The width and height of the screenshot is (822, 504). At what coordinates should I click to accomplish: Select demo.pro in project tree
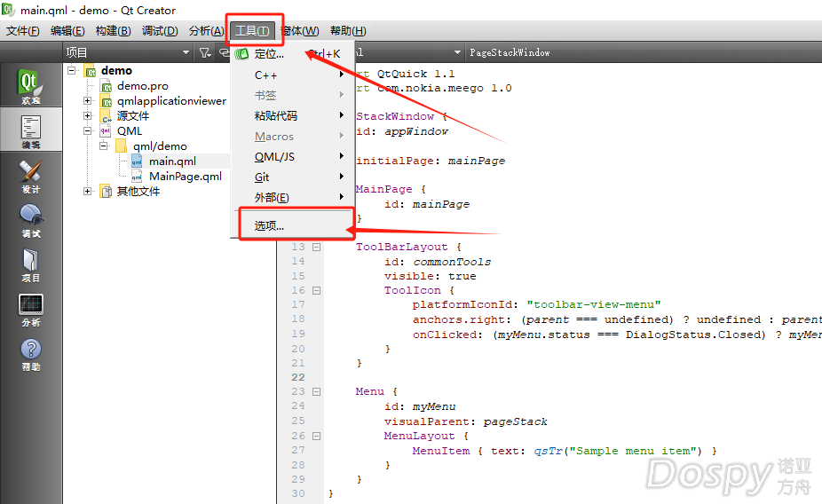[143, 86]
